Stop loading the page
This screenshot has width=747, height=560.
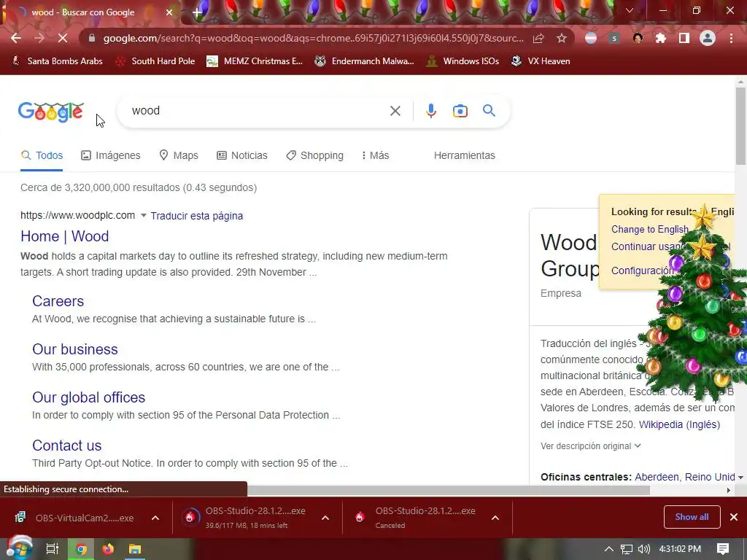(x=63, y=38)
